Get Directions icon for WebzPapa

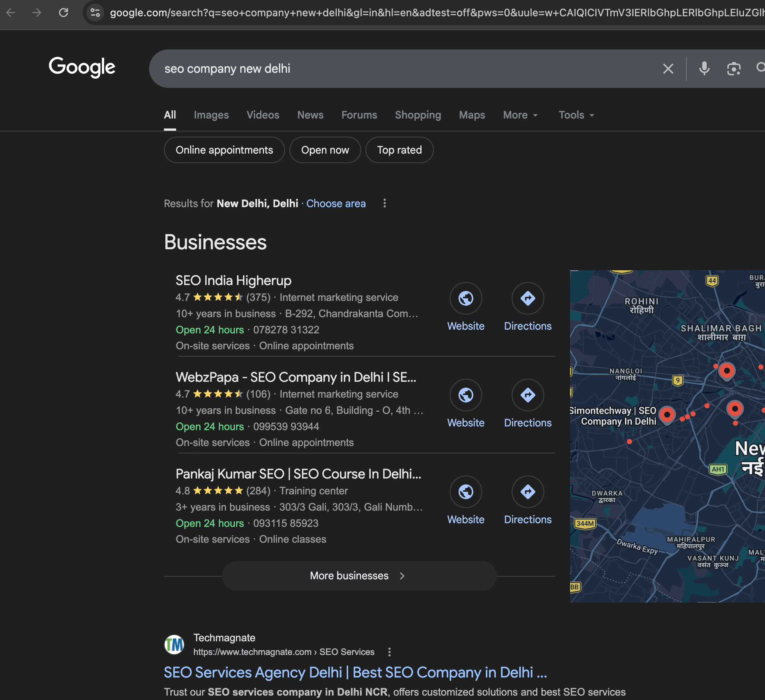528,395
